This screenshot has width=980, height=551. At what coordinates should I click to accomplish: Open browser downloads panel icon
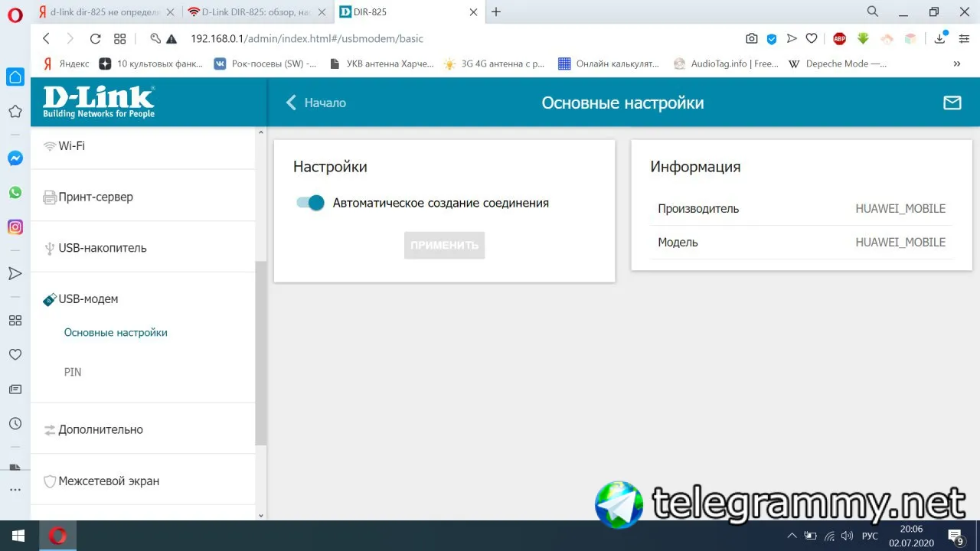(940, 38)
